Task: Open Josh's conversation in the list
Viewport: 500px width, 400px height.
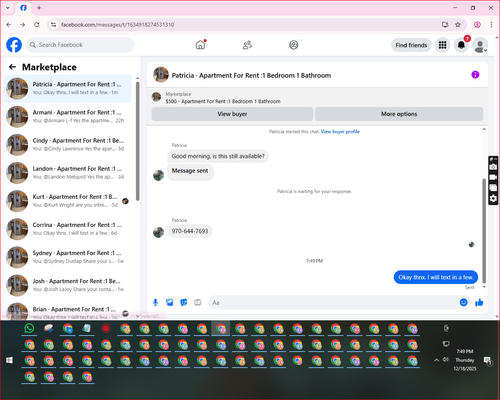Action: (68, 285)
